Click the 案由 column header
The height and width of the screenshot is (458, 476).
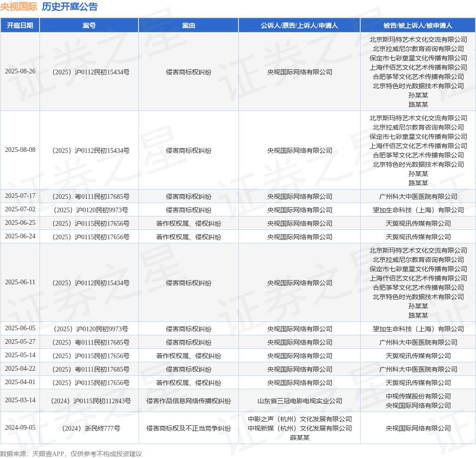pos(189,26)
